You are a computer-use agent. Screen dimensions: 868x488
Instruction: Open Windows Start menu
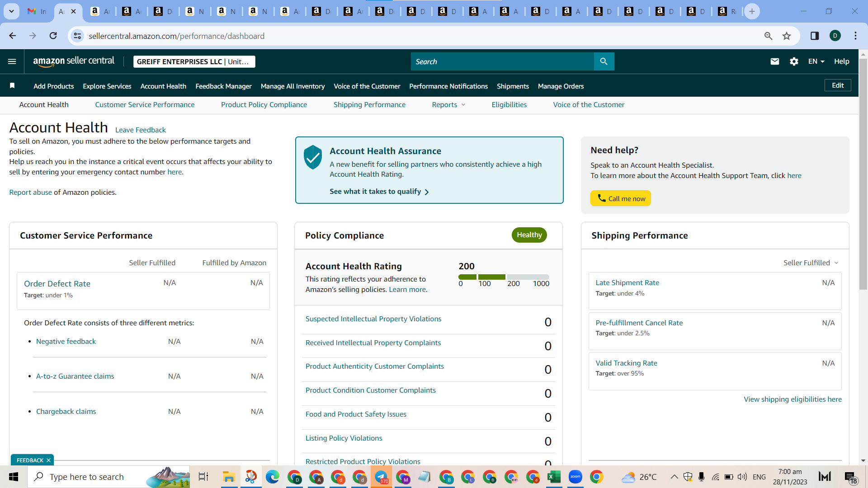click(14, 477)
